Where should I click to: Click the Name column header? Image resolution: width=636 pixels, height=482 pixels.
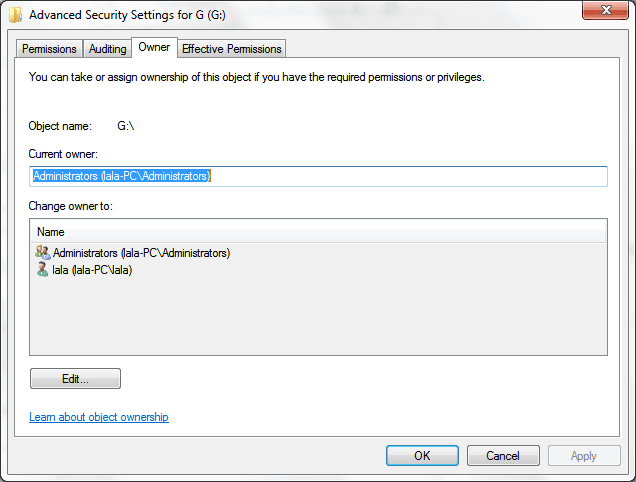pyautogui.click(x=318, y=232)
